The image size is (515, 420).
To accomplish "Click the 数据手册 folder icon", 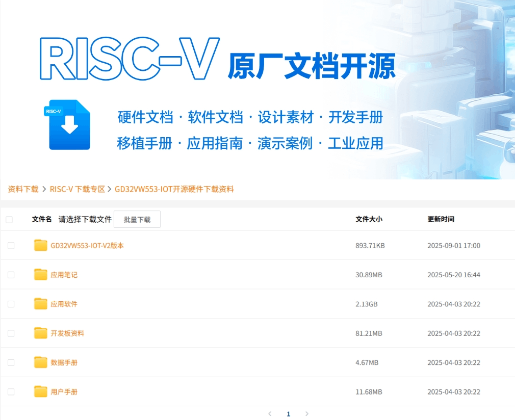I will [41, 362].
